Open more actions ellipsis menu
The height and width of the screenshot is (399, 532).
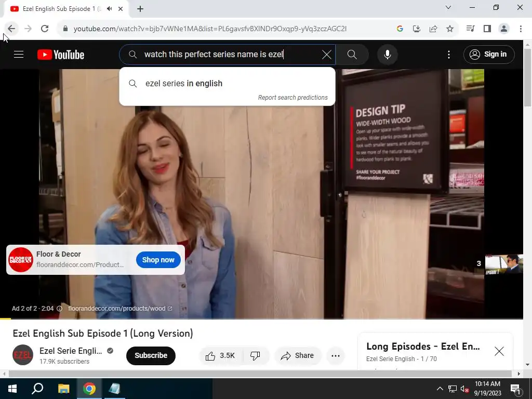[335, 355]
